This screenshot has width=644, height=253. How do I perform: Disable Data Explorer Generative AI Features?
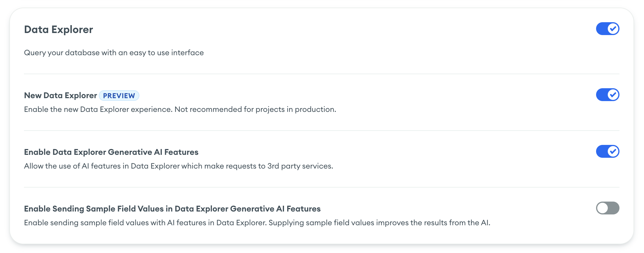(608, 152)
